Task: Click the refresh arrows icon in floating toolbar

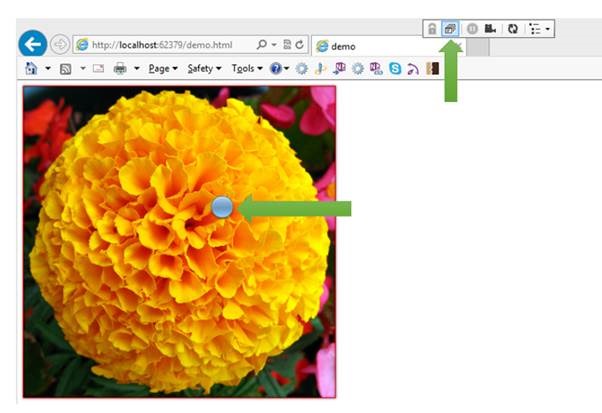Action: [512, 29]
